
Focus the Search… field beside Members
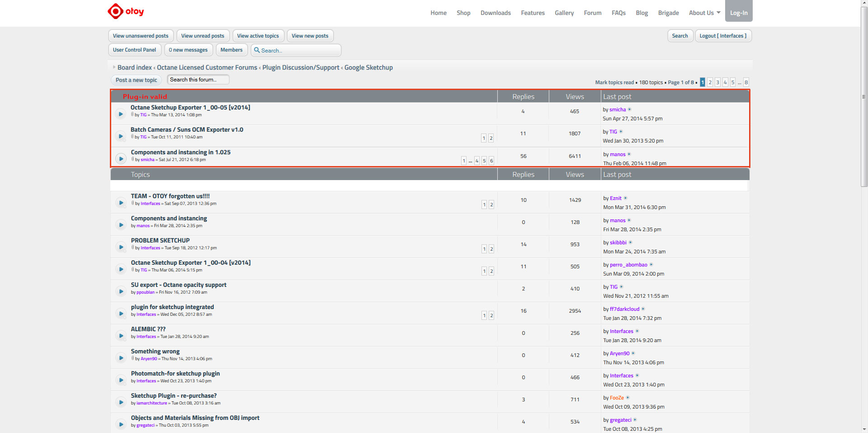[x=296, y=50]
